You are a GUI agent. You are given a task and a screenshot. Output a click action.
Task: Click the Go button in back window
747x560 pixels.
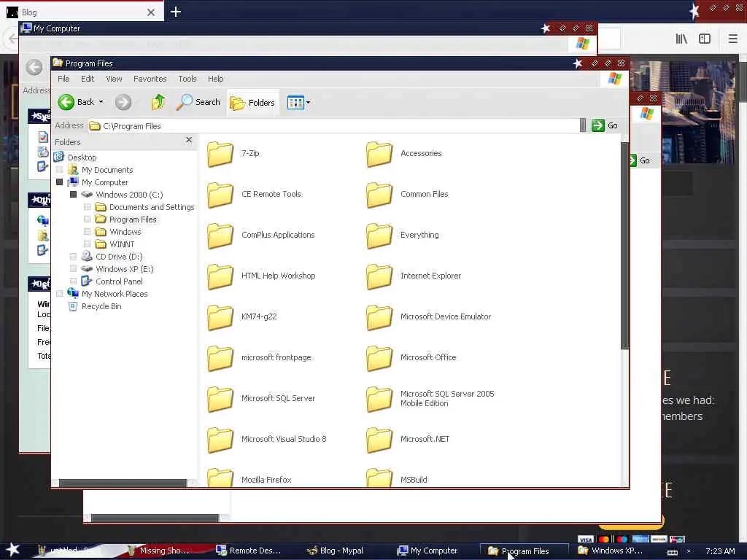pos(640,160)
